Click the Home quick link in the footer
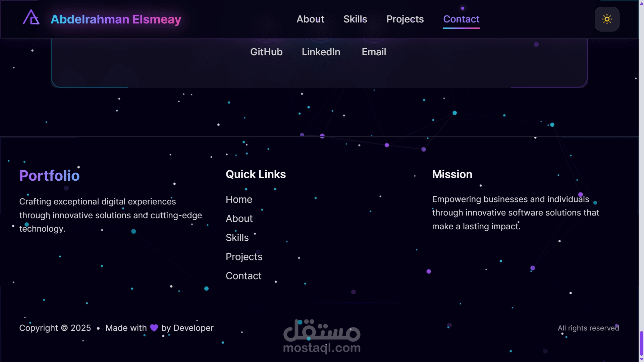 [x=239, y=199]
